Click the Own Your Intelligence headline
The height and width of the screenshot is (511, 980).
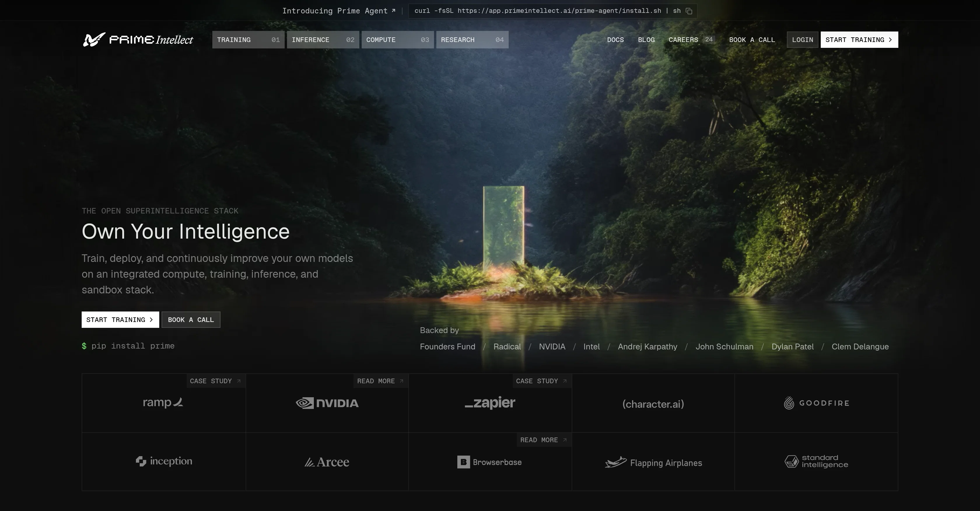tap(186, 231)
